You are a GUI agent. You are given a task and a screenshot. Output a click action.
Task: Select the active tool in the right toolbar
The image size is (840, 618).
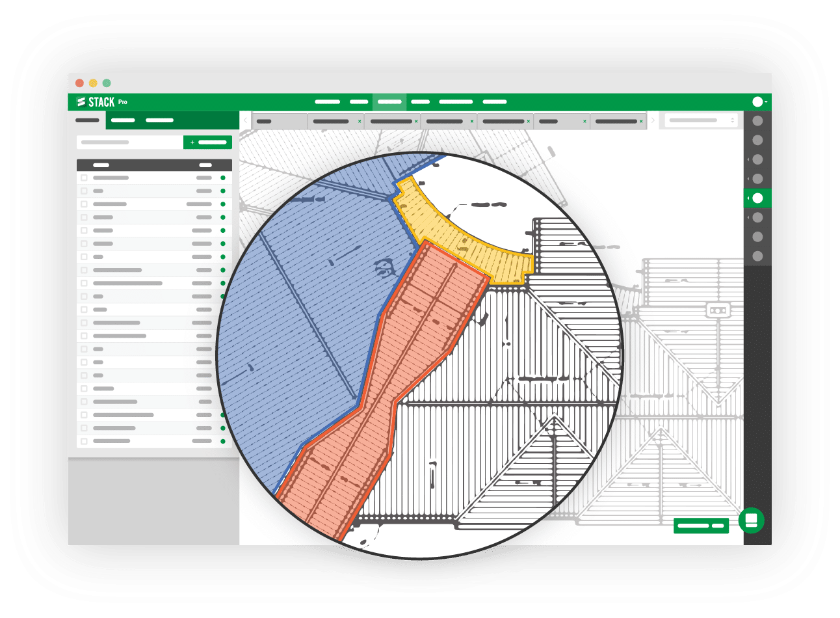pos(757,197)
